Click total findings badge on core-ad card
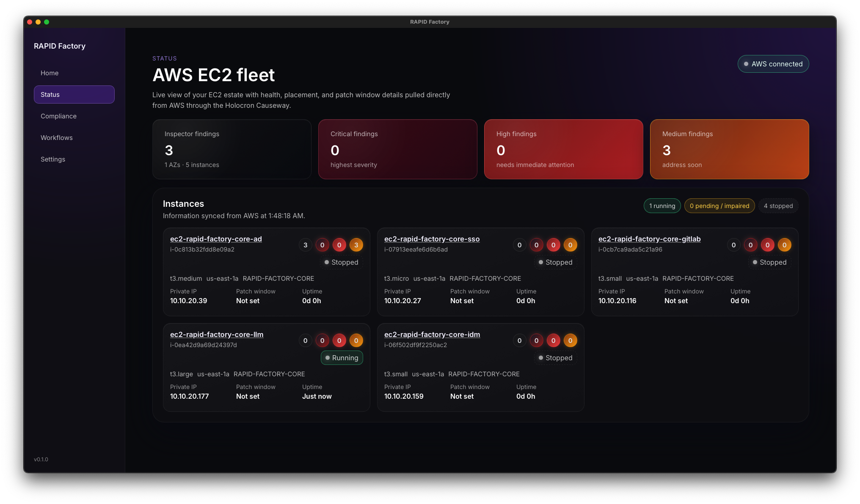The height and width of the screenshot is (504, 860). pos(305,245)
